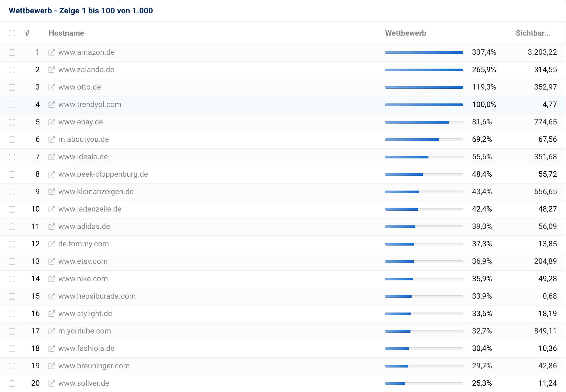Open the www.nike.com hostname link
Image resolution: width=566 pixels, height=392 pixels.
click(83, 279)
